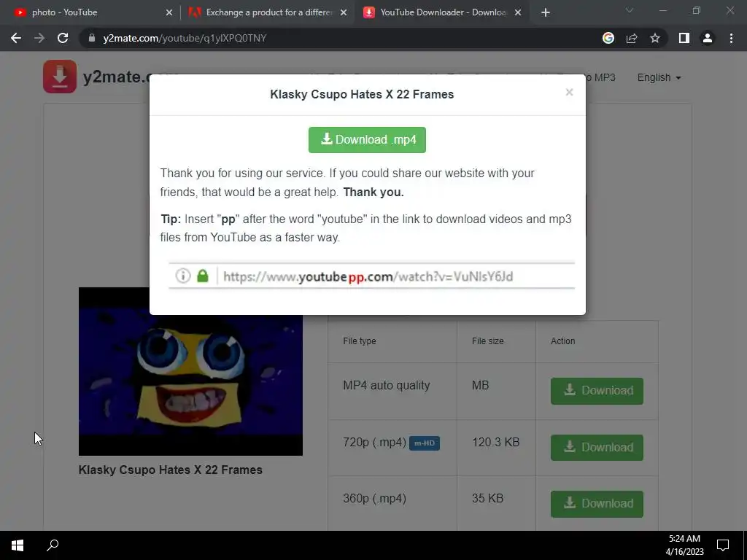The image size is (747, 560).
Task: Click the File type column header
Action: (360, 341)
